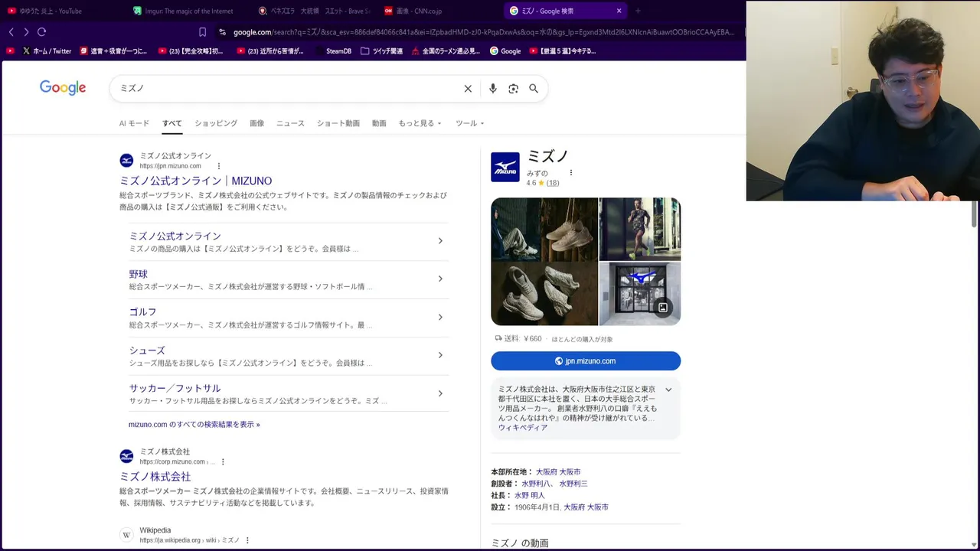Viewport: 980px width, 551px height.
Task: Open the ミズノ公式オンライン｜MIZUNO result title
Action: click(195, 181)
